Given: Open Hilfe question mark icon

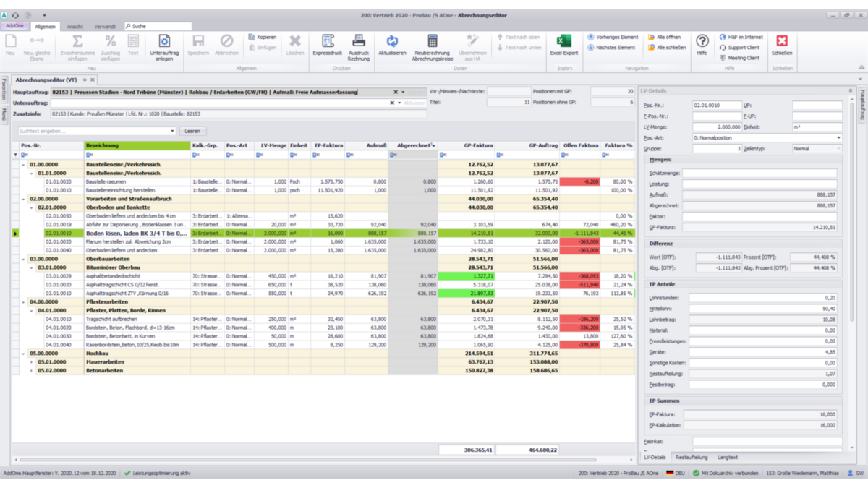Looking at the screenshot, I should (702, 42).
